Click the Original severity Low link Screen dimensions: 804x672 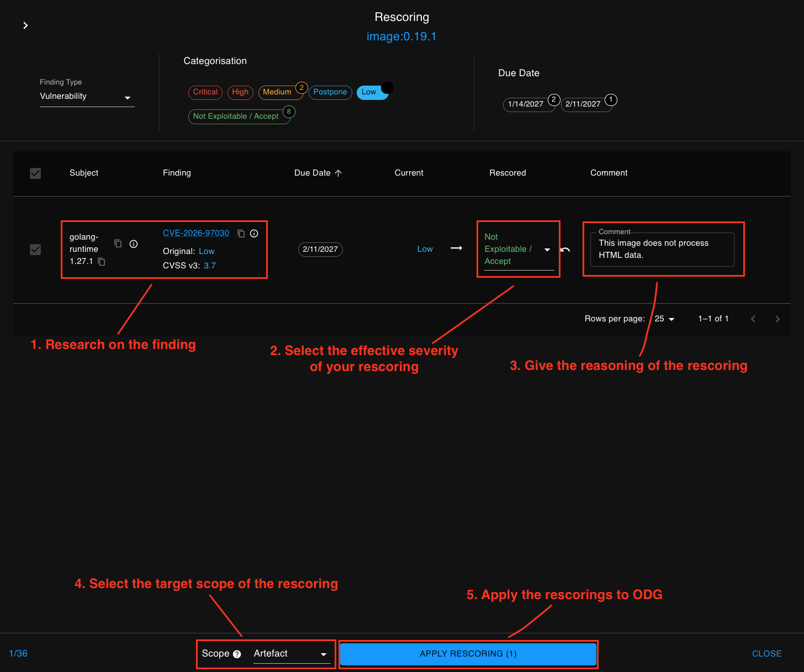click(207, 251)
